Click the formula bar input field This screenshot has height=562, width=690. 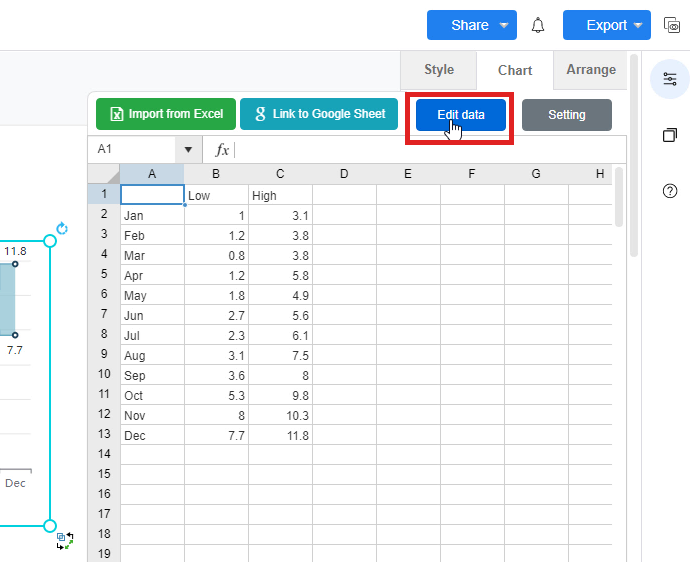[430, 149]
